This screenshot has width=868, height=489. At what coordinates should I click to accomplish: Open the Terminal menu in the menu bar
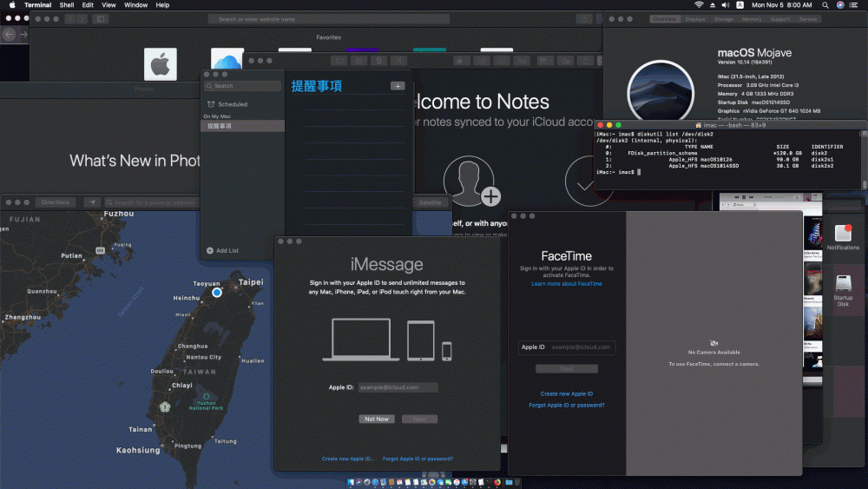click(x=37, y=5)
